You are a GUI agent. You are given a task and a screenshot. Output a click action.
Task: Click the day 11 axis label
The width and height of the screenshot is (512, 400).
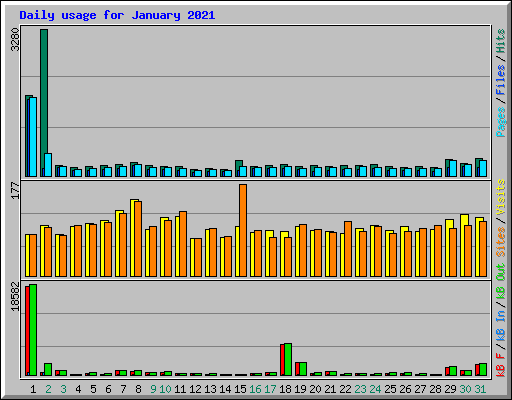click(180, 389)
